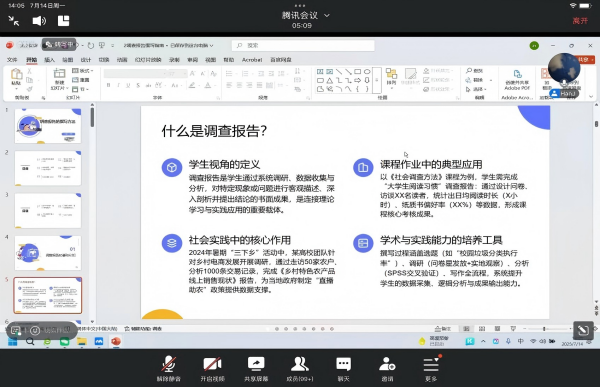Image resolution: width=600 pixels, height=387 pixels.
Task: Open the Invite (邀请) option
Action: pos(387,369)
